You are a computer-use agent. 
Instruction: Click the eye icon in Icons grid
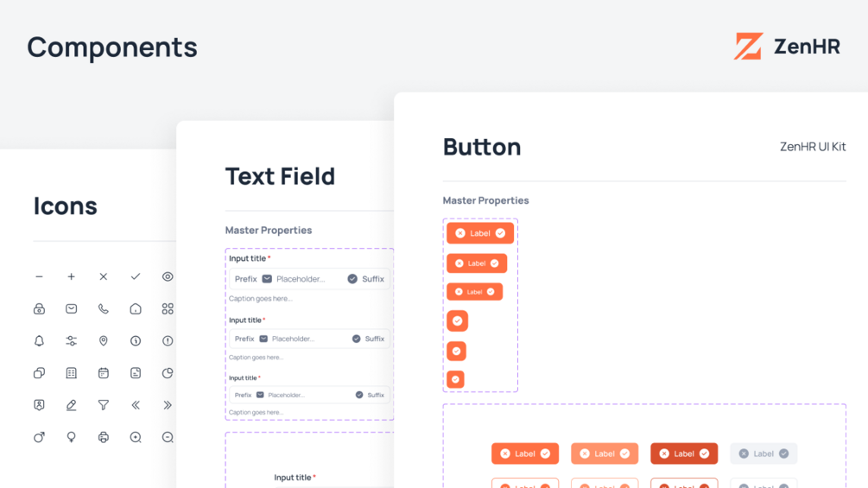coord(168,276)
